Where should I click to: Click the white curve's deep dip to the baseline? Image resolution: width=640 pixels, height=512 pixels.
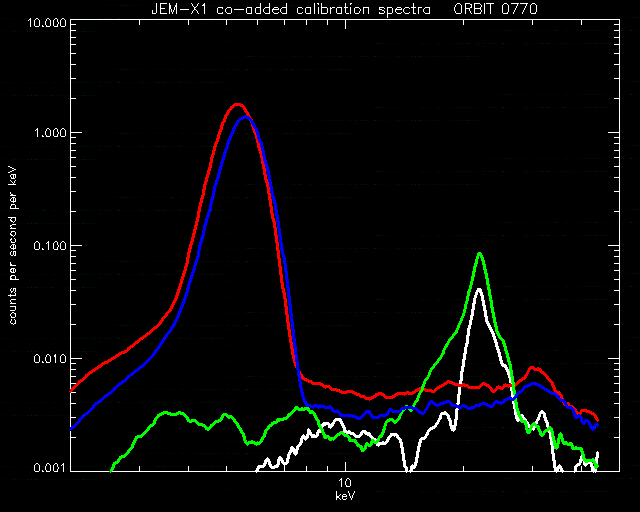409,467
